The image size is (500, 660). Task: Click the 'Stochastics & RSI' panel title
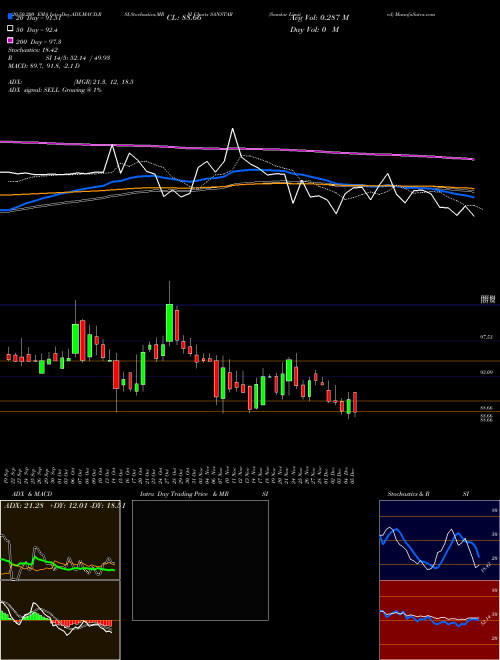[x=428, y=494]
